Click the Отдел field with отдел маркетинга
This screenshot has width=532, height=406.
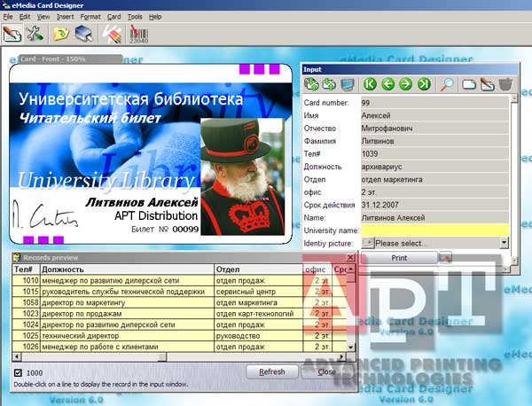click(x=434, y=179)
